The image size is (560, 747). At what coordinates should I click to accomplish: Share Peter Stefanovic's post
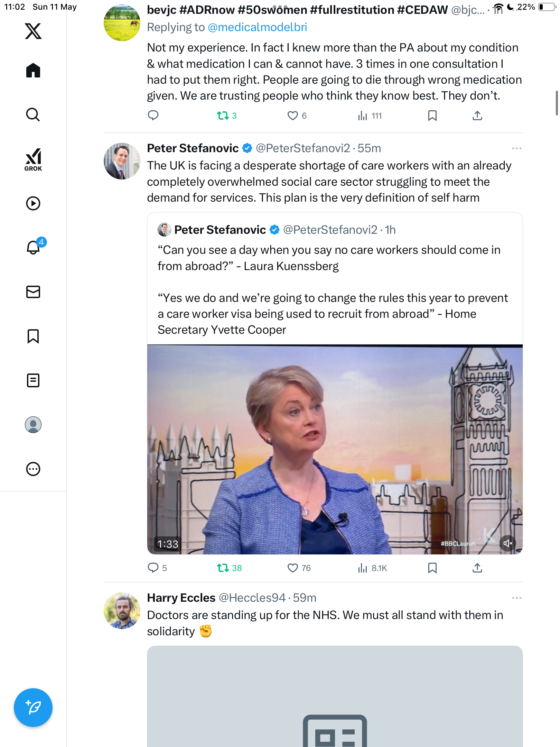tap(477, 568)
